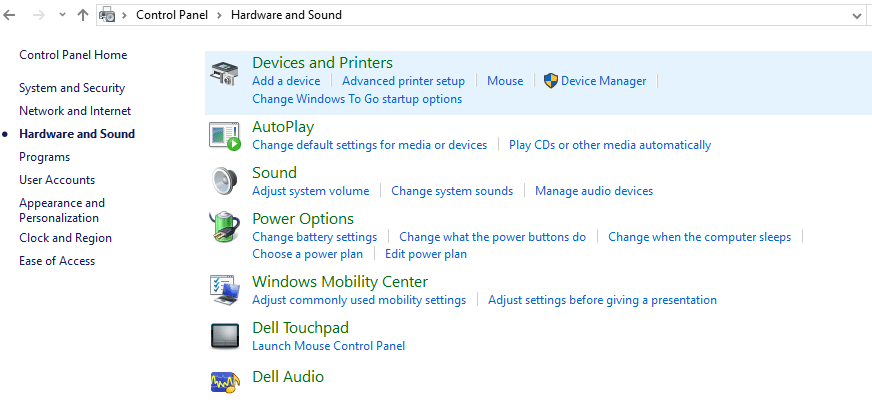Expand the chevron after Control Panel breadcrumb

point(220,16)
